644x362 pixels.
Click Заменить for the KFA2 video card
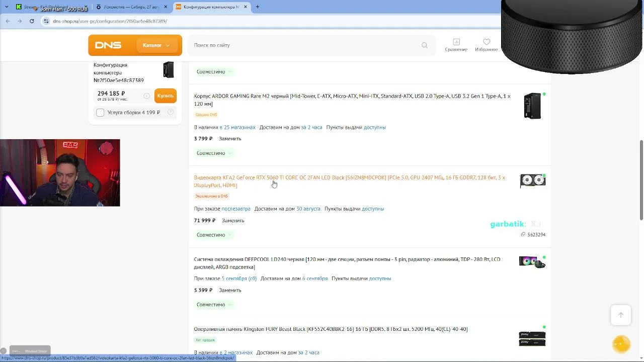[233, 221]
